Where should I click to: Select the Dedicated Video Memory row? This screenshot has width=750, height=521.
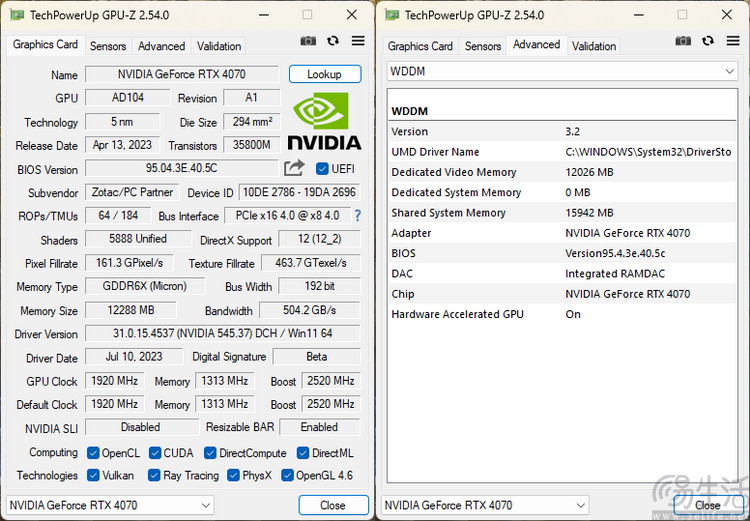(x=562, y=172)
